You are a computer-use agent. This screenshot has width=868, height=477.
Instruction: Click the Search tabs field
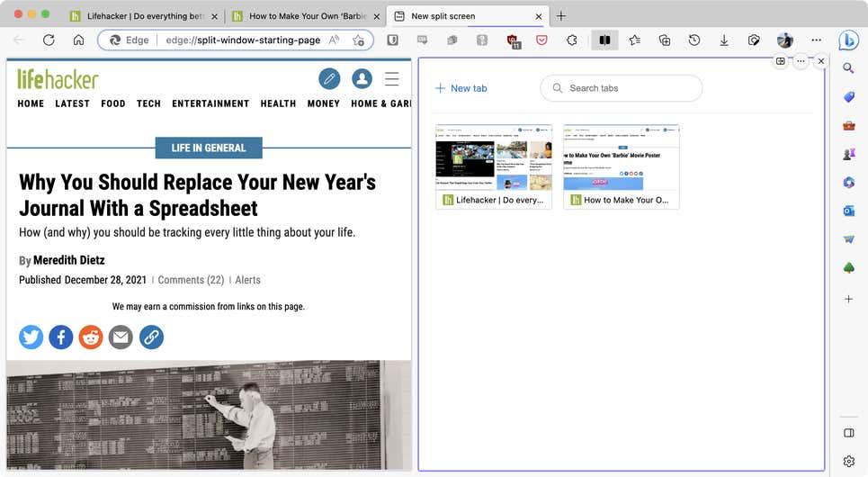[622, 88]
